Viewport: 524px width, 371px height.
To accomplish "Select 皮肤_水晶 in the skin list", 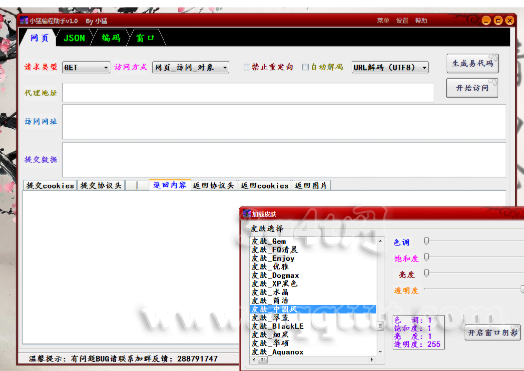I will click(x=313, y=292).
